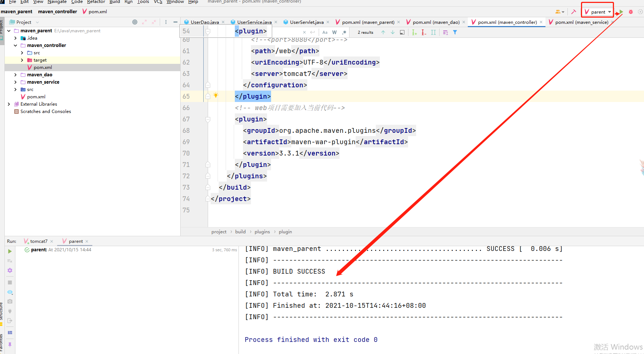Screen dimensions: 644x354
Task: Toggle the eye view options in Run panel
Action: (x=10, y=292)
